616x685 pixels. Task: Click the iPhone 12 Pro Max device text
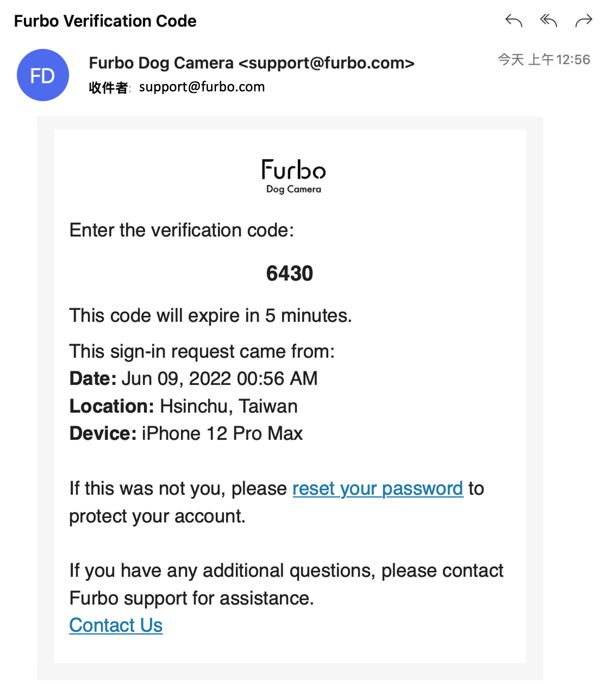[222, 433]
